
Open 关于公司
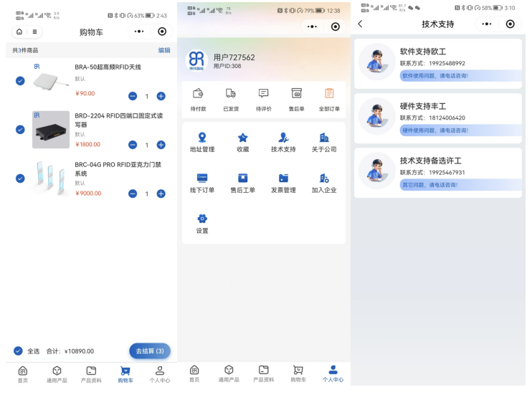coord(324,142)
